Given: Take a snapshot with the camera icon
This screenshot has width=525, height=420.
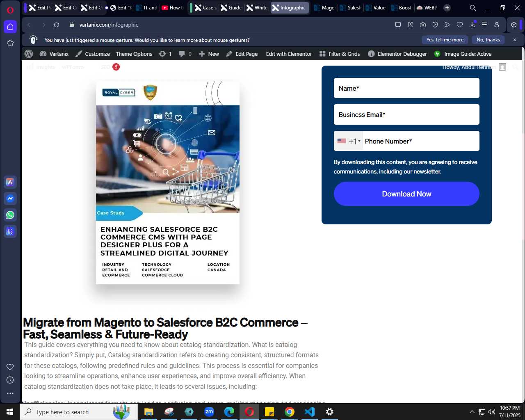Looking at the screenshot, I should 423,25.
